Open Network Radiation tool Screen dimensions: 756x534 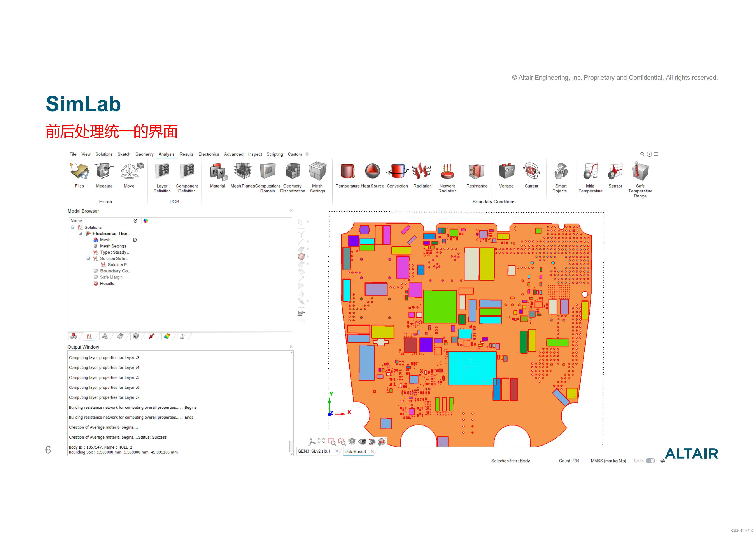point(447,178)
